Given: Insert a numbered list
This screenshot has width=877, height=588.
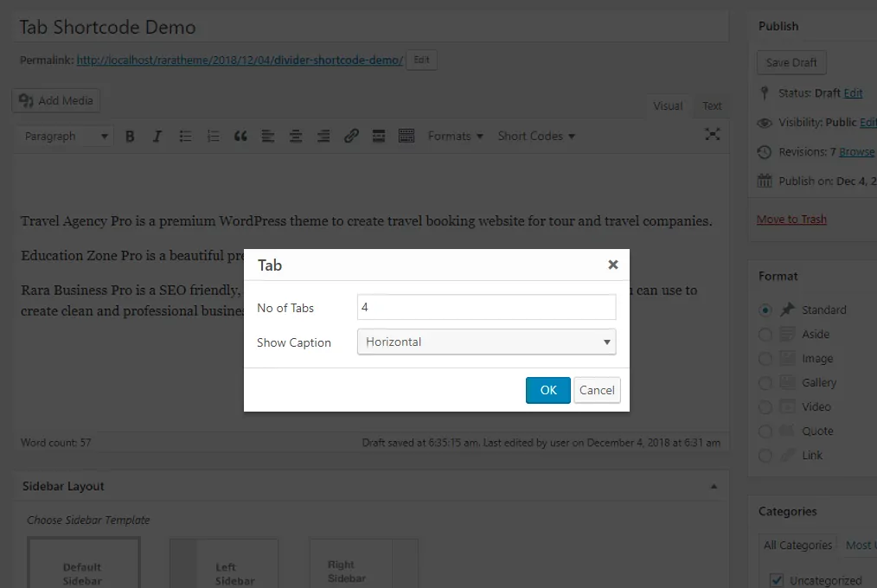Looking at the screenshot, I should pos(213,136).
